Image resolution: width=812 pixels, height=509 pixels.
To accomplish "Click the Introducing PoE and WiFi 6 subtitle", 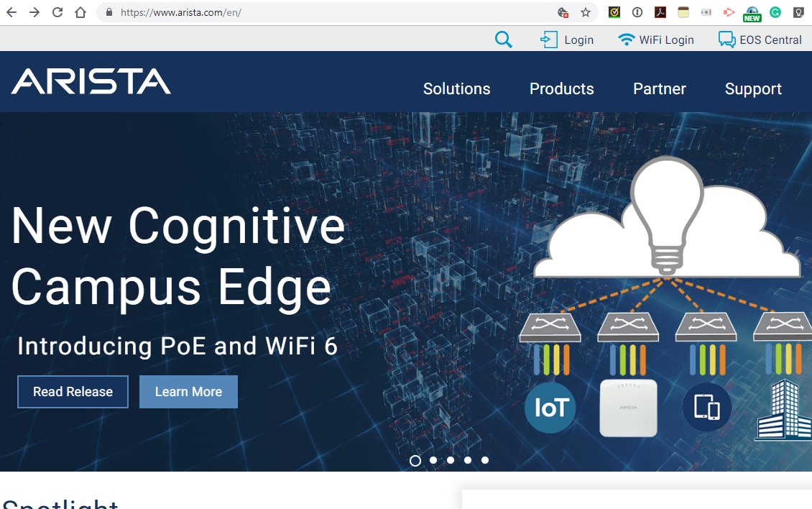I will pos(177,347).
